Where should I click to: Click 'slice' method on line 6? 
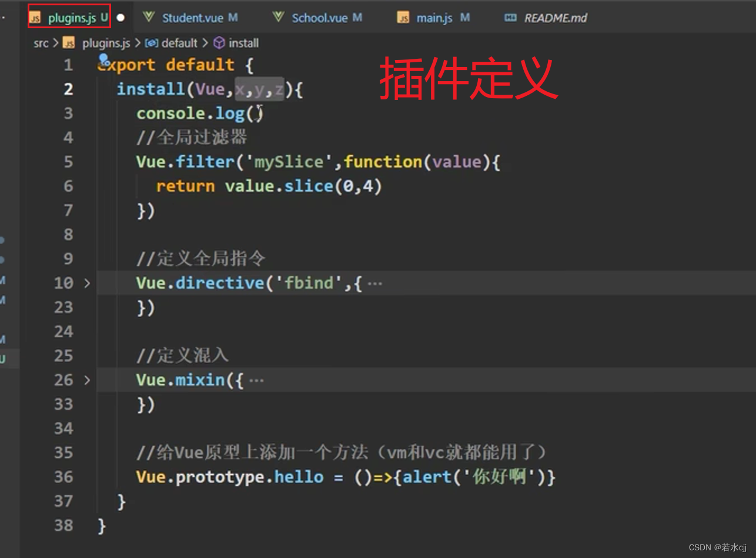(309, 186)
